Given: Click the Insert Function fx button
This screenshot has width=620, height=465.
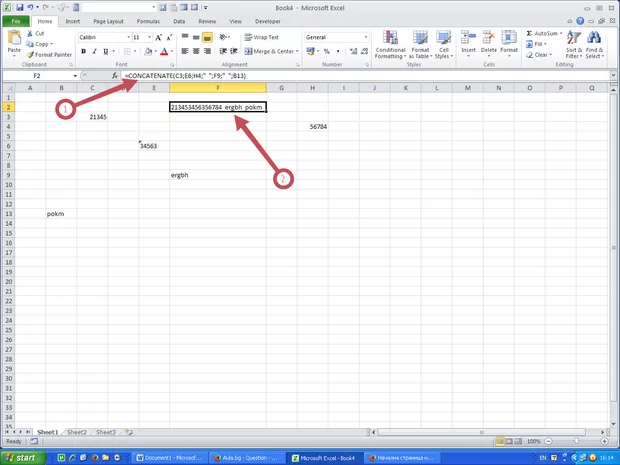Looking at the screenshot, I should (115, 76).
